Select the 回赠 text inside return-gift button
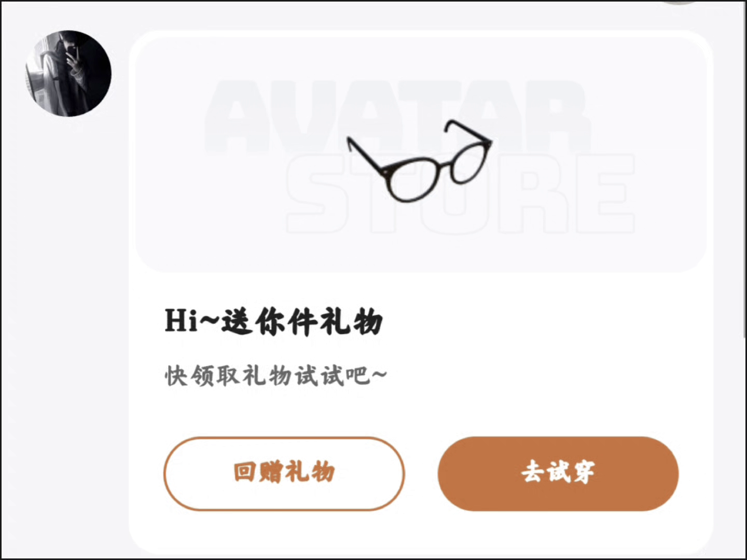 click(258, 472)
